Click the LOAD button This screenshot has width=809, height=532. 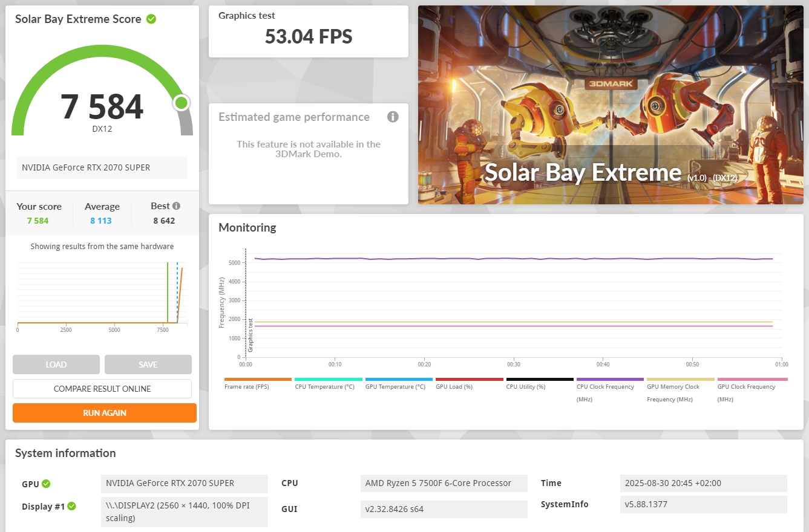click(56, 365)
